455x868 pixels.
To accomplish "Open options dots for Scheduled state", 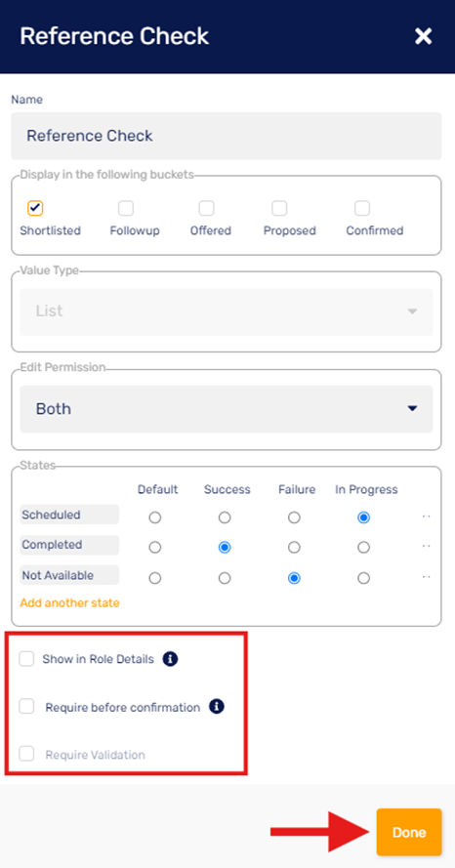I will [427, 517].
